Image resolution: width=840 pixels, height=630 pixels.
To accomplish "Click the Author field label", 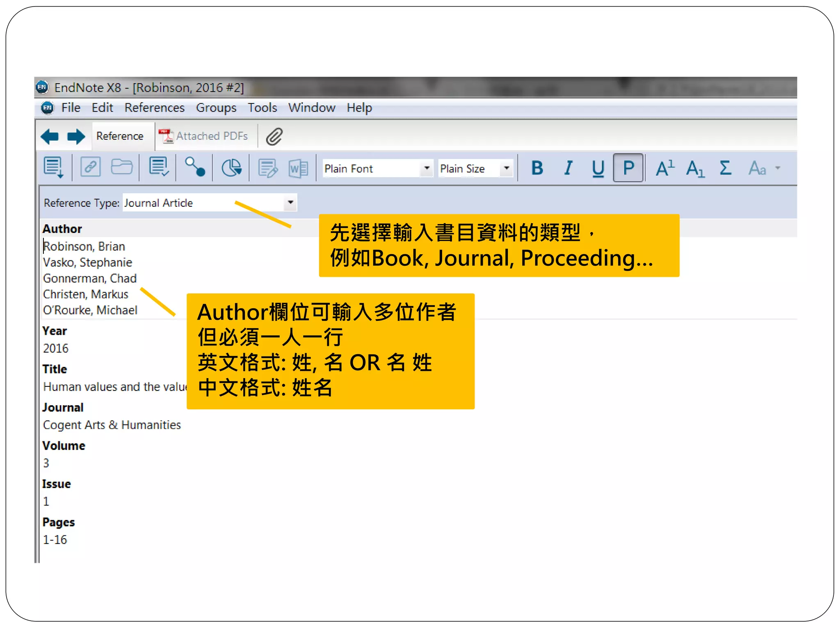I will click(x=62, y=228).
